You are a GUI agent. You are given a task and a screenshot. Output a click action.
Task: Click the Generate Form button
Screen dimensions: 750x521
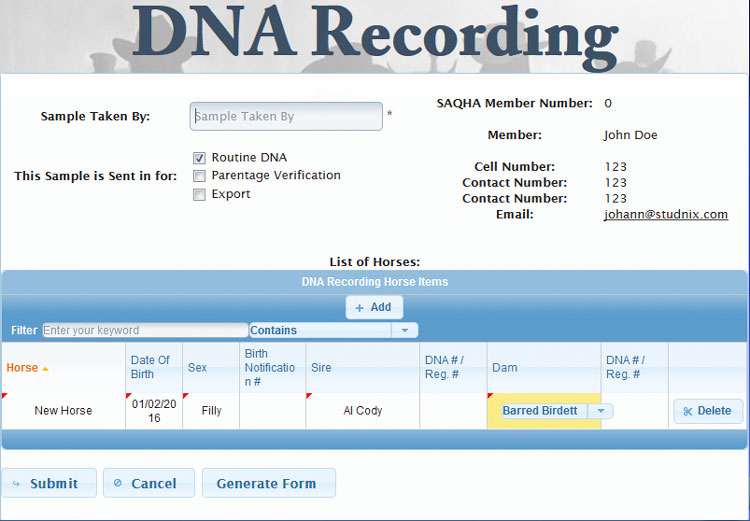point(269,483)
